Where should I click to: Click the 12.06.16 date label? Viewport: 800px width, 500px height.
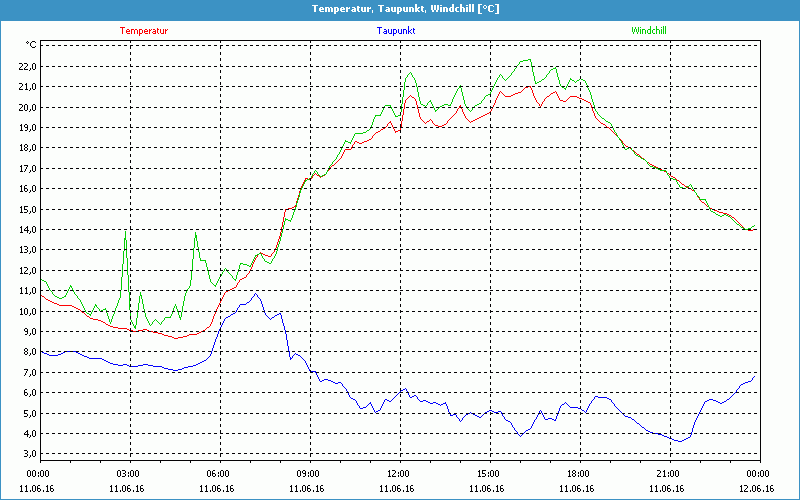tap(757, 489)
